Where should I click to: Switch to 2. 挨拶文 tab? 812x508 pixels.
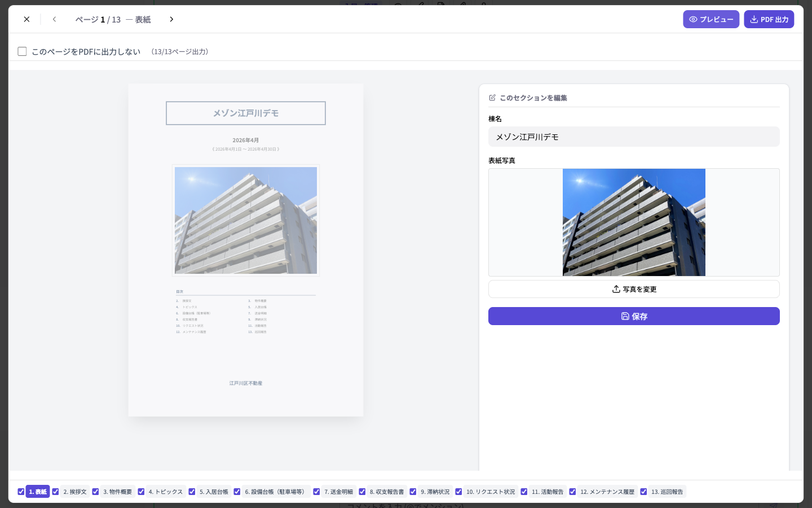[75, 492]
